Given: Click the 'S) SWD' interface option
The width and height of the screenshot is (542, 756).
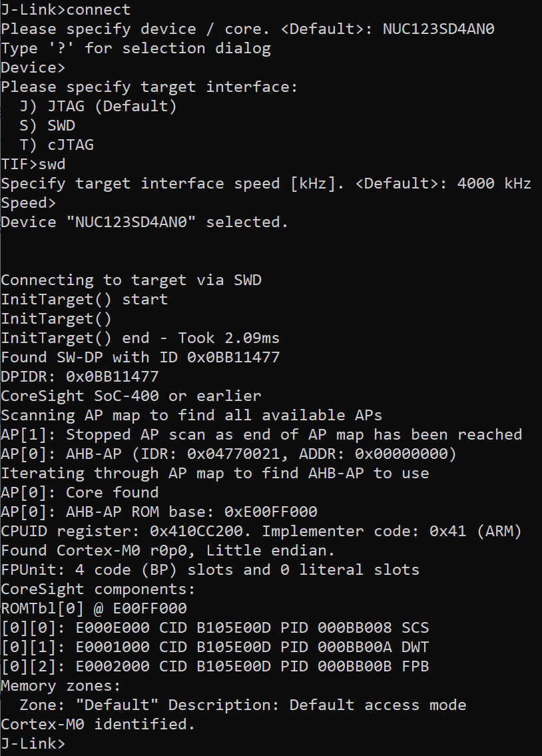Looking at the screenshot, I should coord(47,126).
